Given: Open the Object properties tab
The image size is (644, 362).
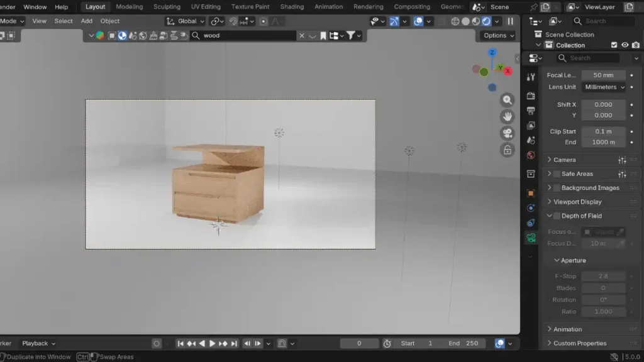Looking at the screenshot, I should point(531,193).
